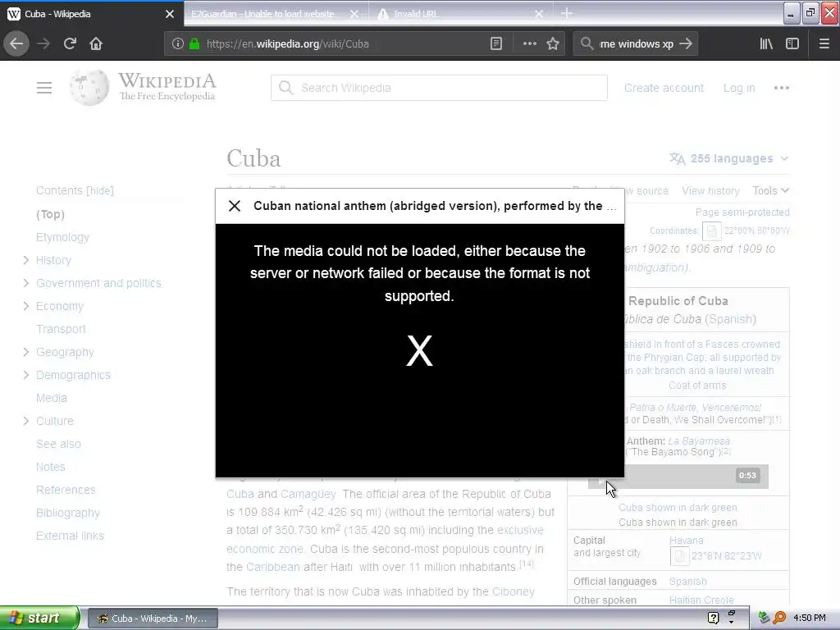Screen dimensions: 840x630
Task: Click the Wikipedia globe logo
Action: pyautogui.click(x=89, y=87)
